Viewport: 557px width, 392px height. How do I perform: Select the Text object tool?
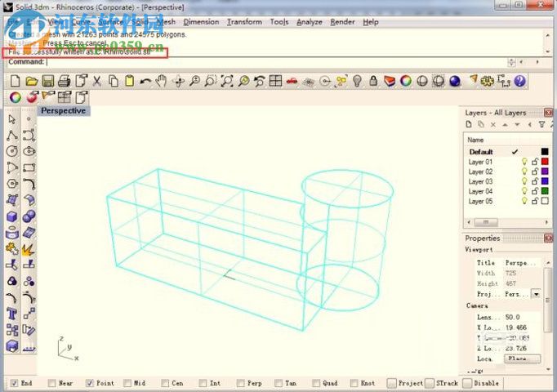12,314
